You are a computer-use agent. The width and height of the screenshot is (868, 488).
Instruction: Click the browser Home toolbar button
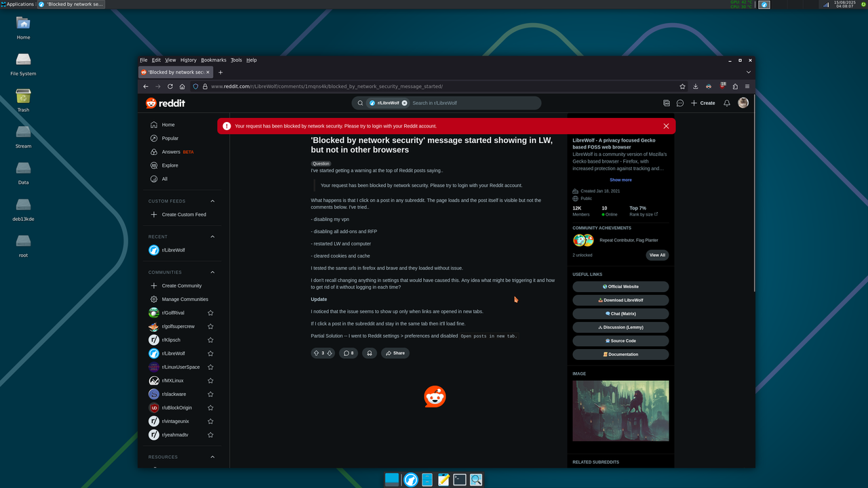pos(182,87)
